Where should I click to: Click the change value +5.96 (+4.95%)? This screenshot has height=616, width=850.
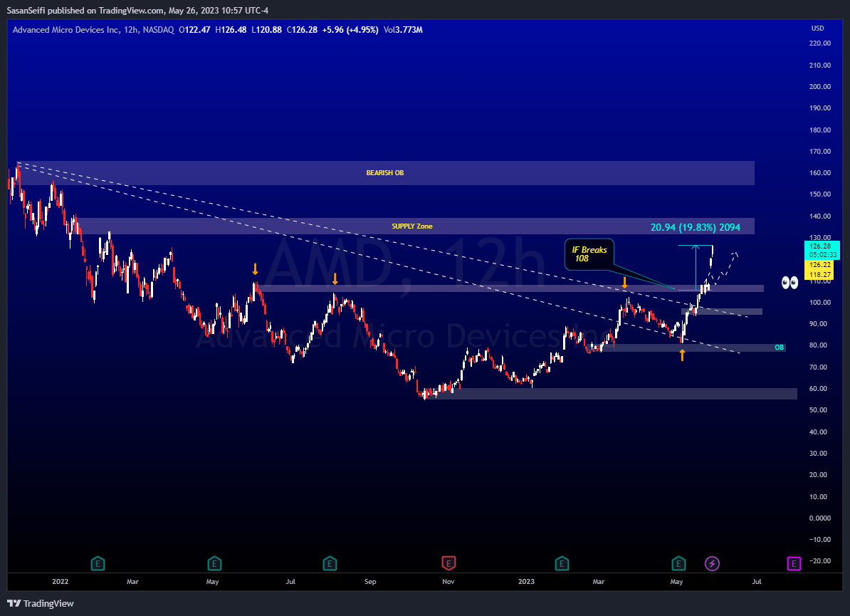coord(350,30)
